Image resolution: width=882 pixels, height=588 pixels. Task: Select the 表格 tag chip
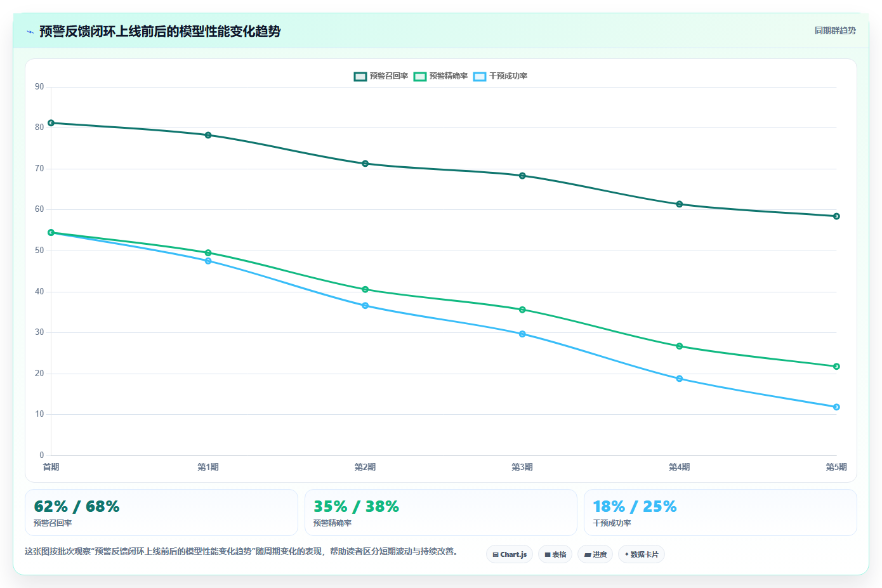pos(555,554)
